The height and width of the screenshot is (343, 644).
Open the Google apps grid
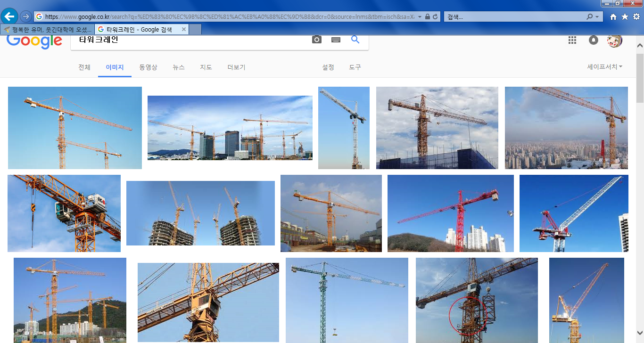click(572, 40)
